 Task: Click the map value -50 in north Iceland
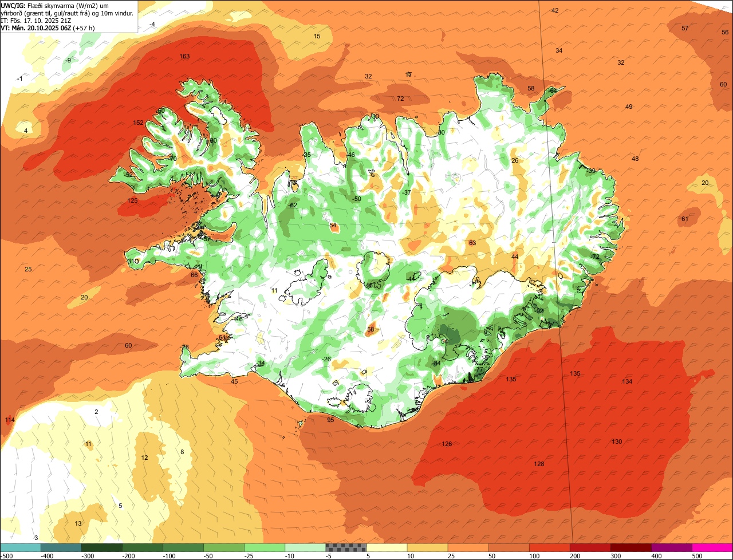(356, 199)
